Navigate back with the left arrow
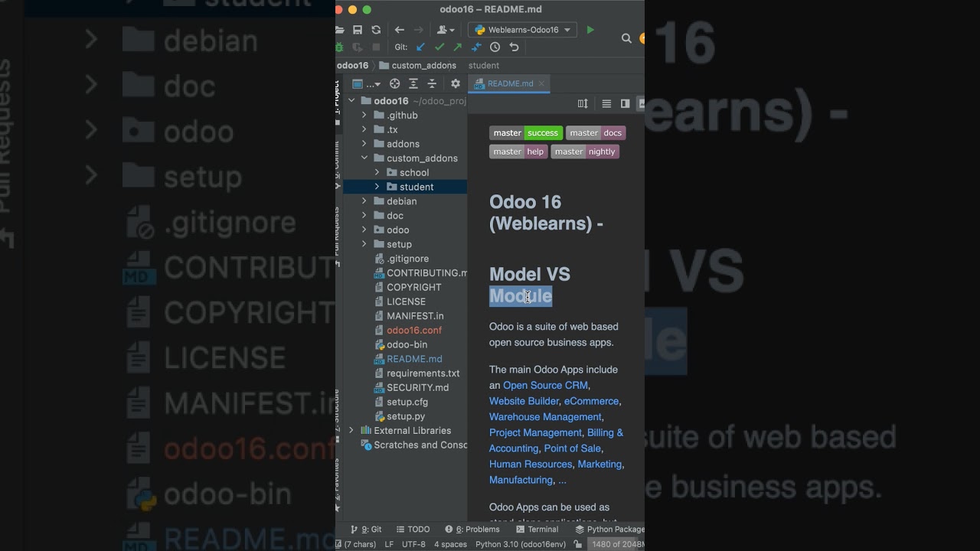This screenshot has height=551, width=980. (x=399, y=30)
